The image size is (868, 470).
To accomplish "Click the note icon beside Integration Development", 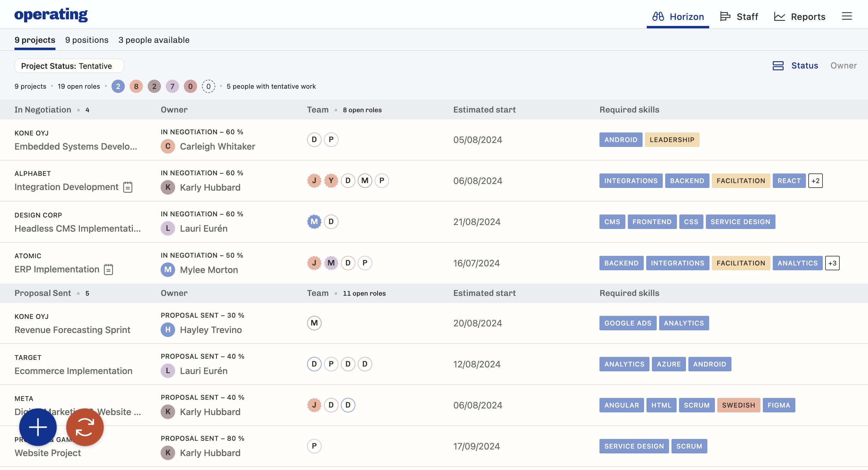I will coord(128,187).
